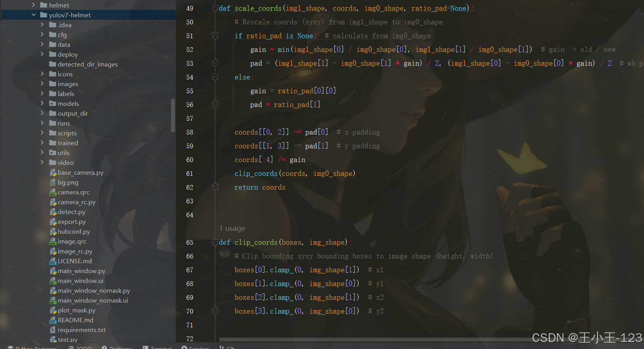Open the Terminal tool window tab
The width and height of the screenshot is (644, 349).
coord(157,347)
